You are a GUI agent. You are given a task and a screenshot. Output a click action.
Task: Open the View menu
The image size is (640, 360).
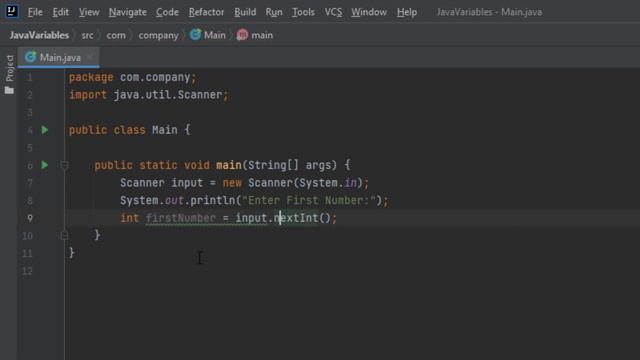coord(89,12)
